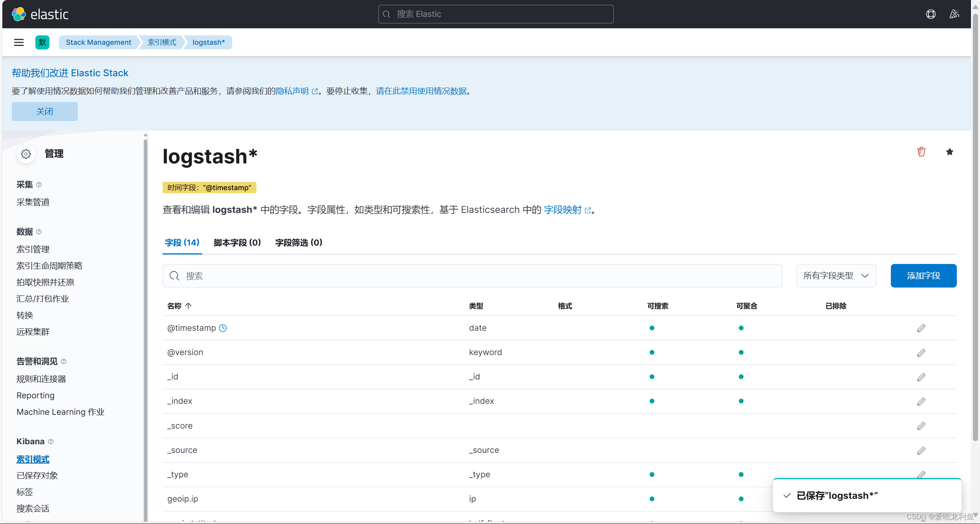This screenshot has width=980, height=524.
Task: Click the 管理 gear icon
Action: tap(26, 154)
